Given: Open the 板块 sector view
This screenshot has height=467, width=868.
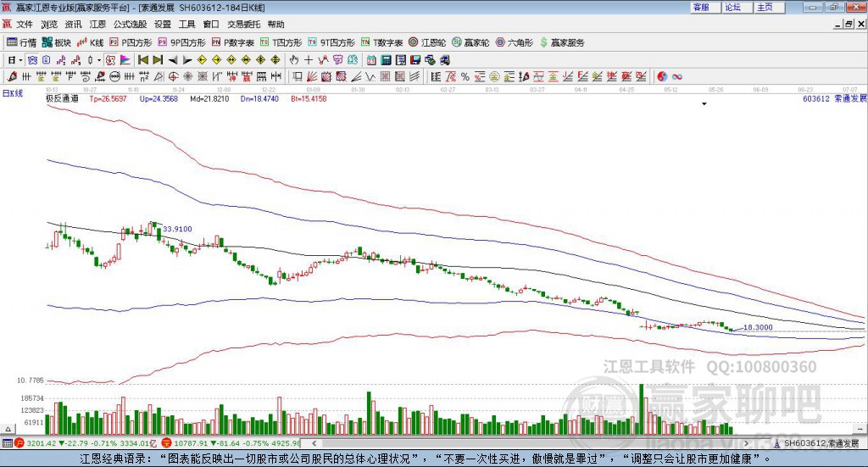Looking at the screenshot, I should (57, 42).
